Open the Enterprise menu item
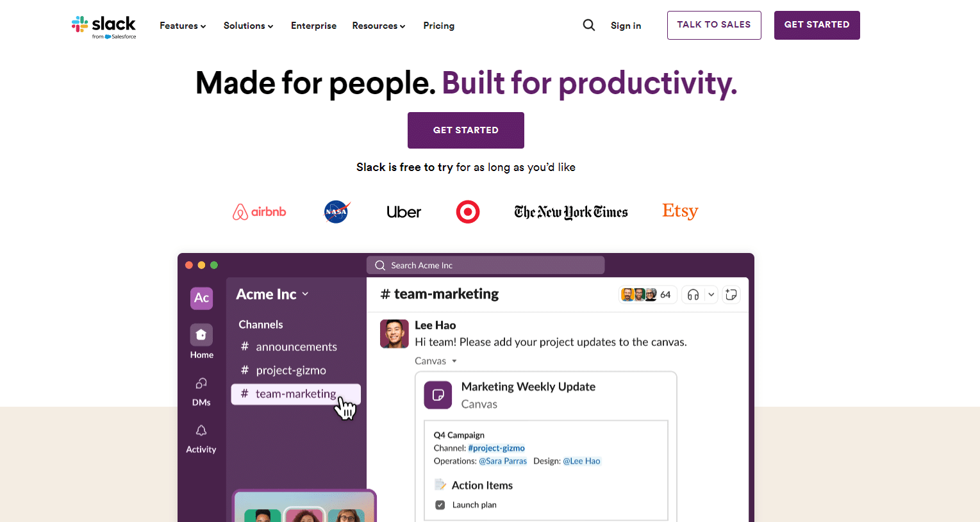 pyautogui.click(x=313, y=26)
